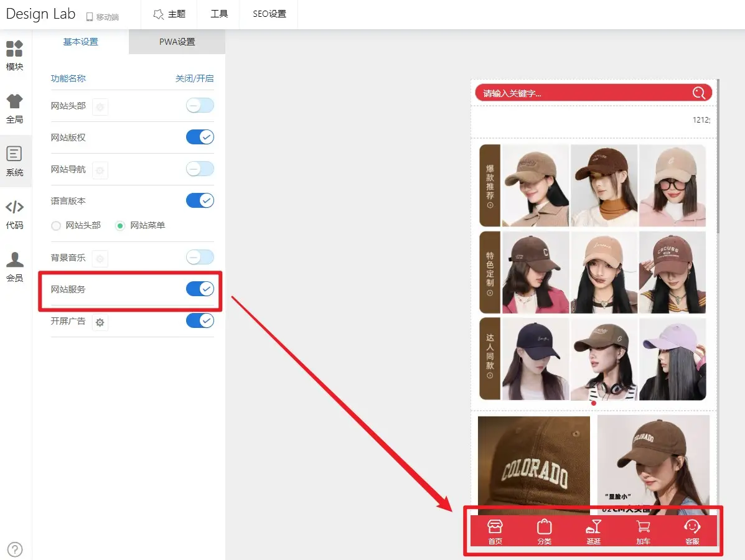Click the keyword search input field
This screenshot has height=560, width=745.
click(x=579, y=93)
